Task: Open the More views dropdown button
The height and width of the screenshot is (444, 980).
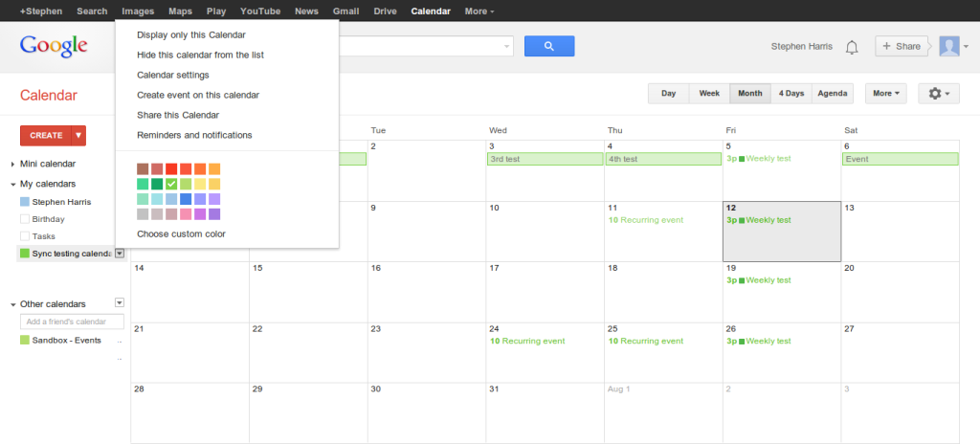Action: point(885,93)
